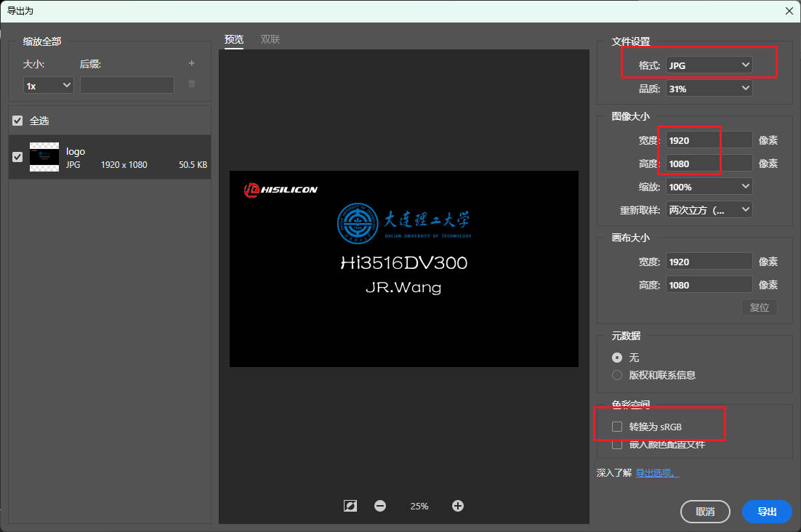Toggle the Select All checkbox

pos(18,121)
